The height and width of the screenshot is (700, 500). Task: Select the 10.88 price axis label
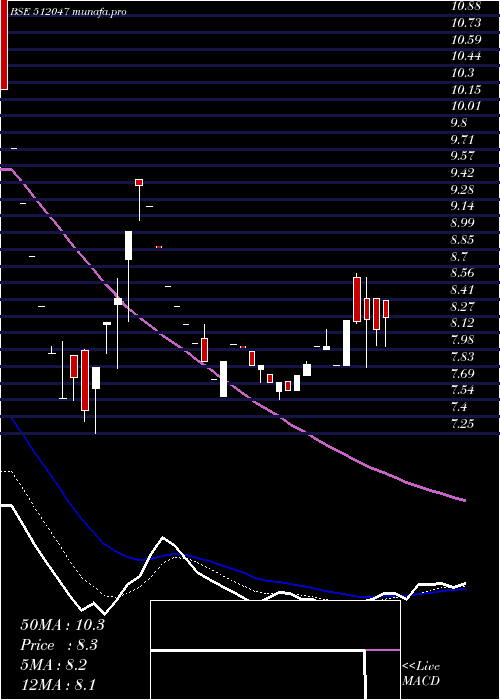tap(466, 6)
